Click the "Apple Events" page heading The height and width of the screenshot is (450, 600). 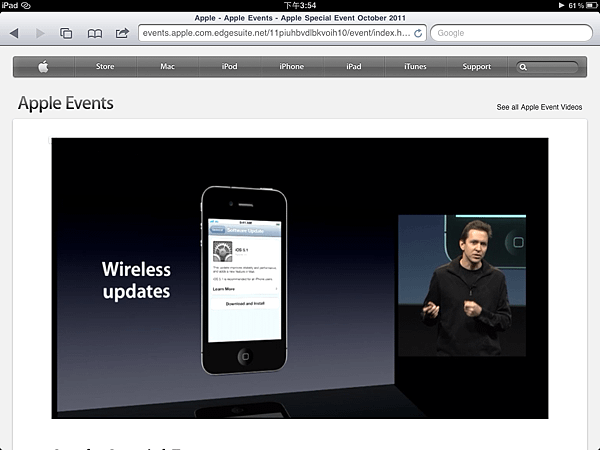66,103
